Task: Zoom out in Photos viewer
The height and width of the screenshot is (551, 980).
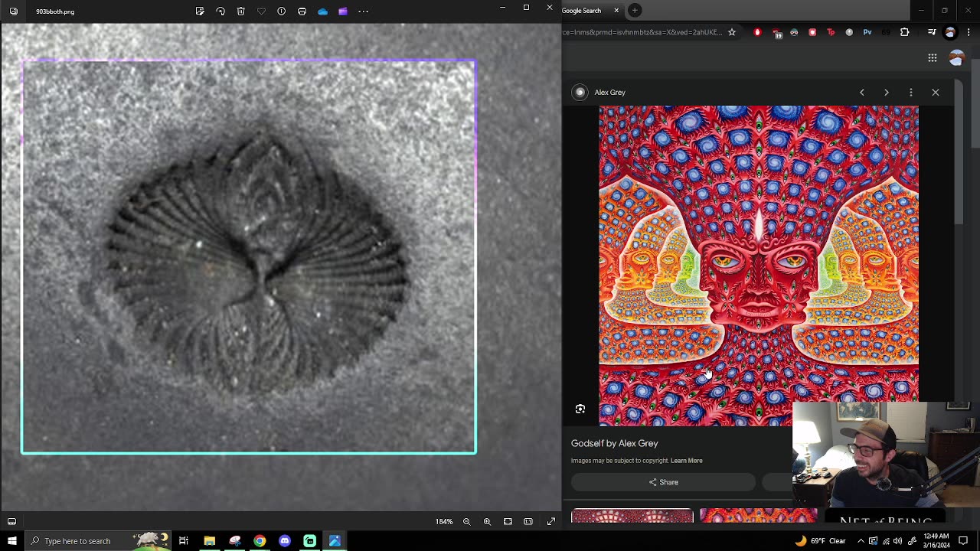Action: click(x=466, y=521)
